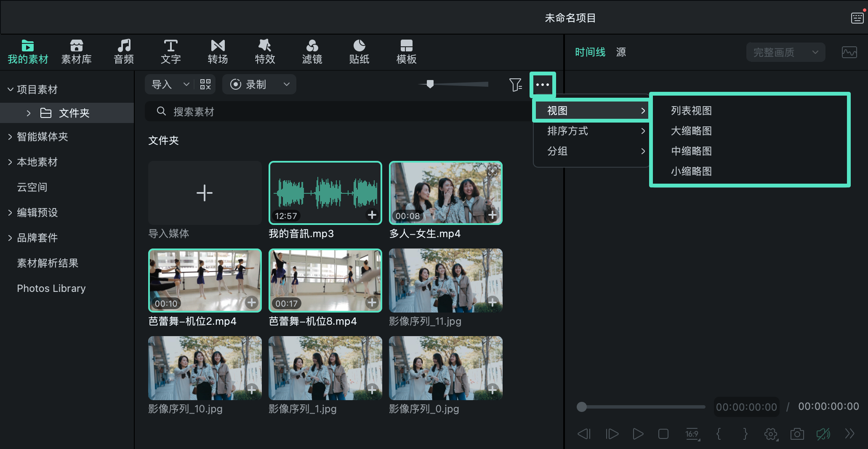Viewport: 868px width, 449px height.
Task: Expand the 本地素材 section
Action: click(10, 162)
